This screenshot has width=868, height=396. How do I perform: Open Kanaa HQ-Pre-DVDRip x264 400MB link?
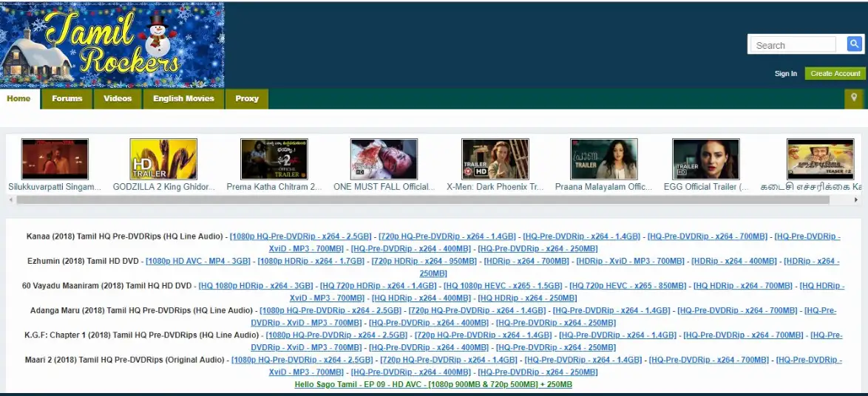tap(411, 249)
